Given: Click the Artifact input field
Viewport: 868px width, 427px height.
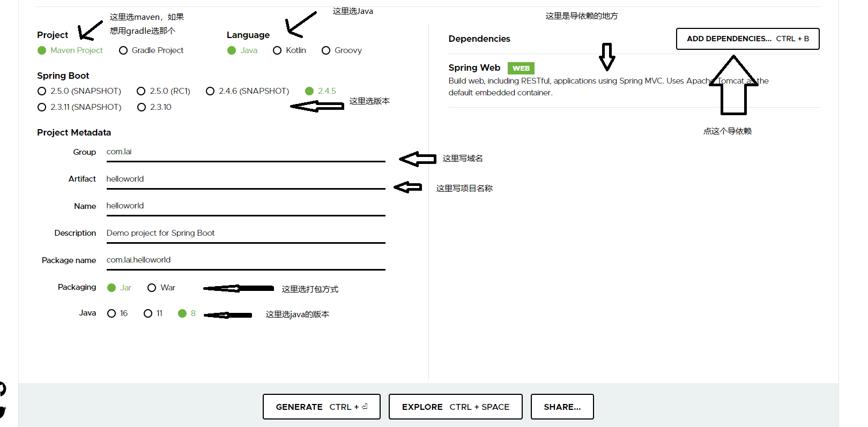Looking at the screenshot, I should 246,179.
